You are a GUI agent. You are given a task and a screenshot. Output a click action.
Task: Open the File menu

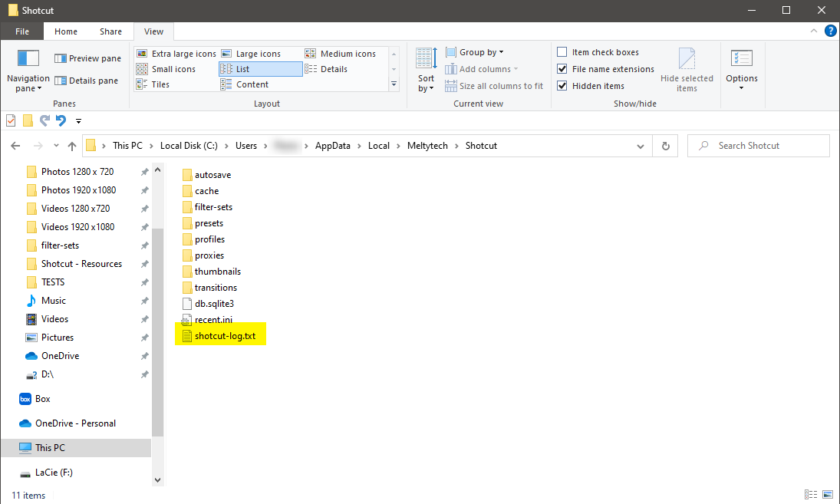point(22,31)
